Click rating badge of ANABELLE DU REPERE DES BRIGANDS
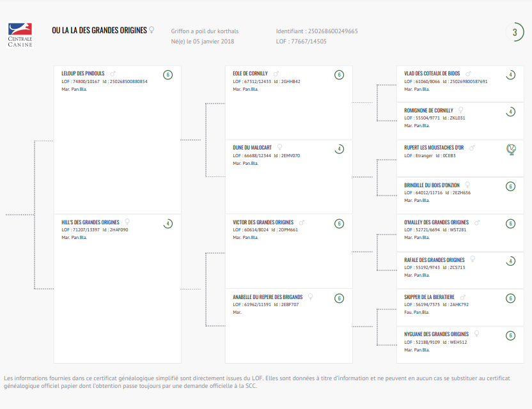This screenshot has height=409, width=532. [339, 298]
